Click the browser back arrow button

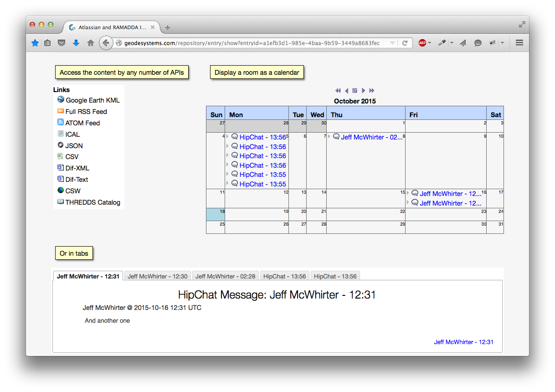click(106, 43)
